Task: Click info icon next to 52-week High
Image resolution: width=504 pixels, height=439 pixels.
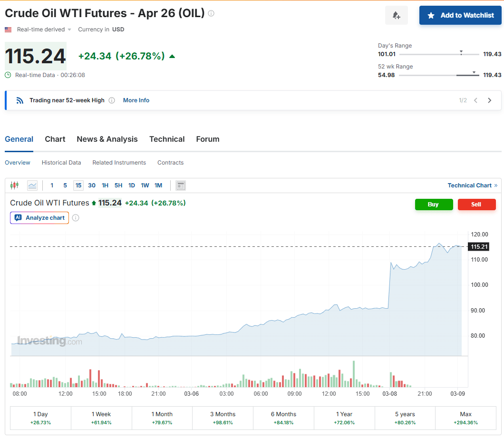Action: (112, 100)
